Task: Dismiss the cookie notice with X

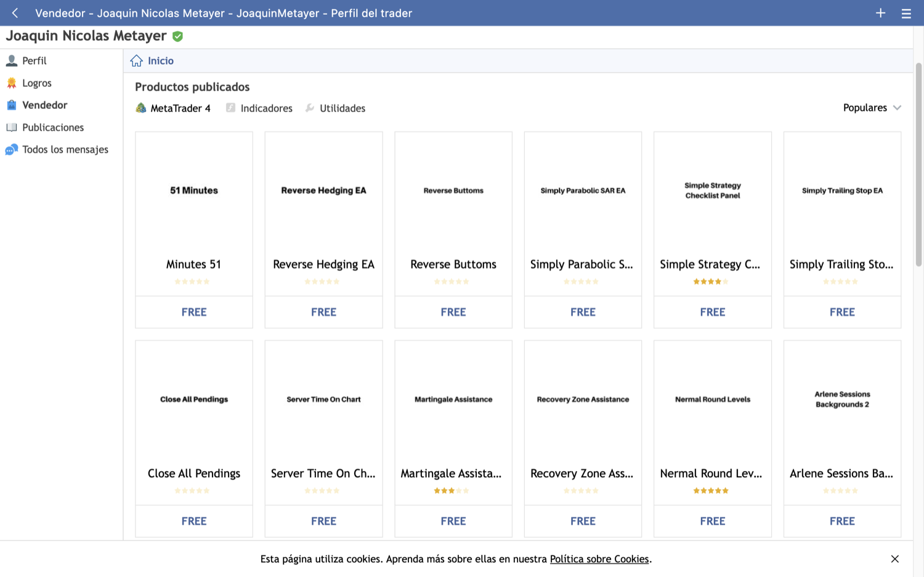Action: [x=894, y=559]
